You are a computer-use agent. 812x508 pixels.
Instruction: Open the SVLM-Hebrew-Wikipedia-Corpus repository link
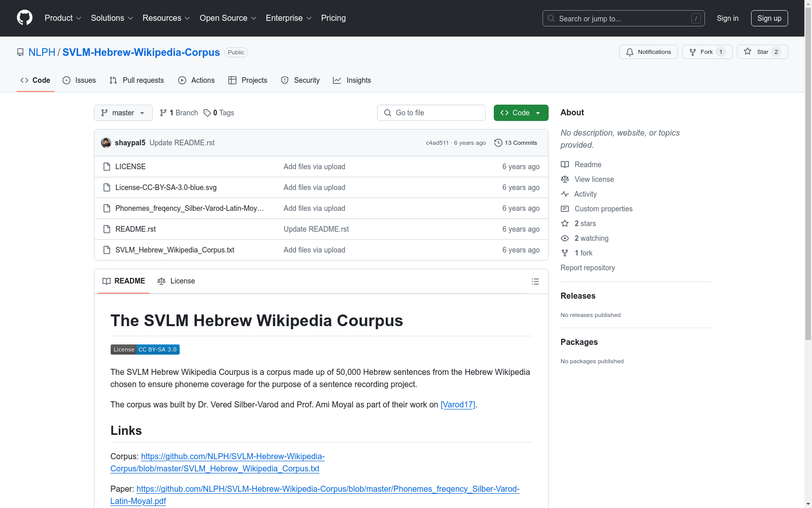tap(141, 52)
